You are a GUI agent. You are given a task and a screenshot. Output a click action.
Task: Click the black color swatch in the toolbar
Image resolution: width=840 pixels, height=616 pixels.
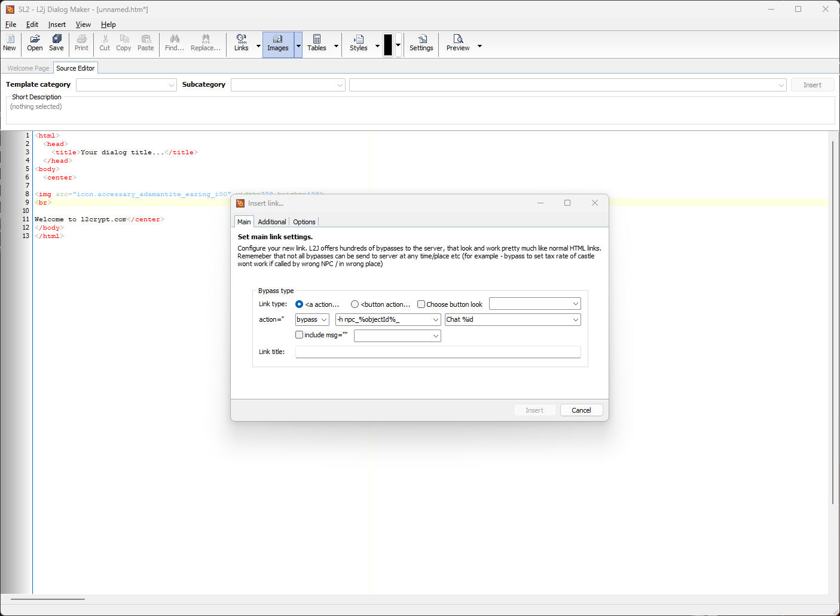coord(387,44)
